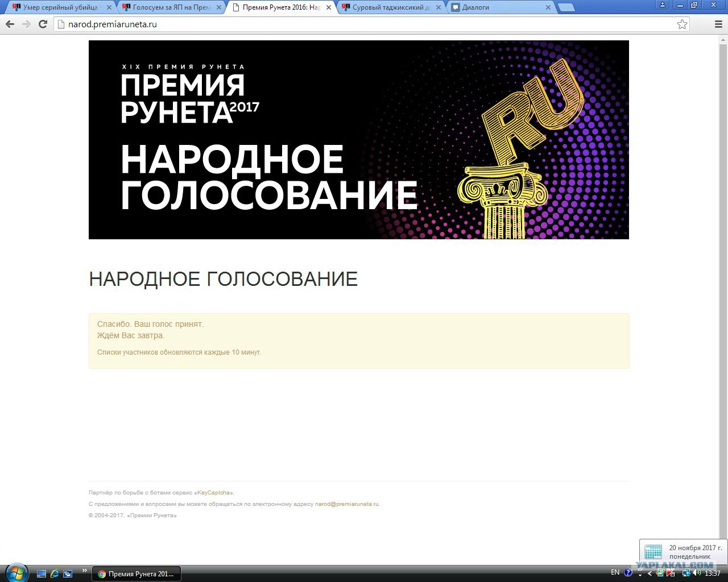The image size is (728, 582).
Task: Launch Internet Explorer from quick launch
Action: pos(55,573)
